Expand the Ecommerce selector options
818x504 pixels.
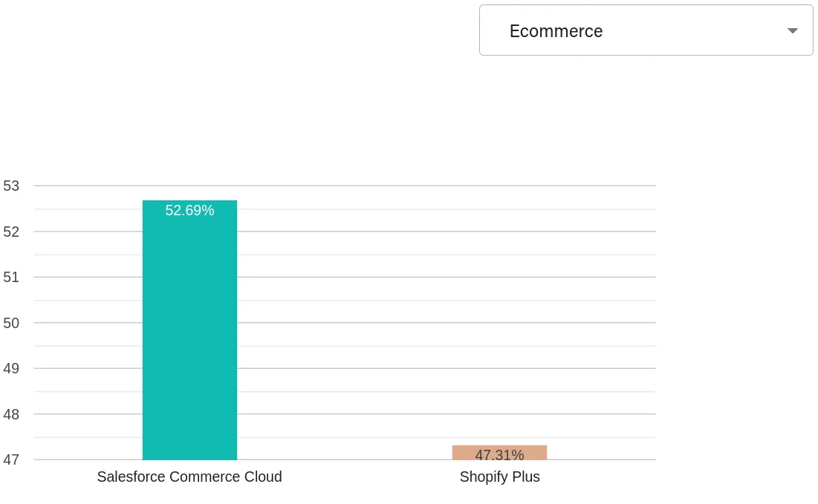[x=646, y=30]
